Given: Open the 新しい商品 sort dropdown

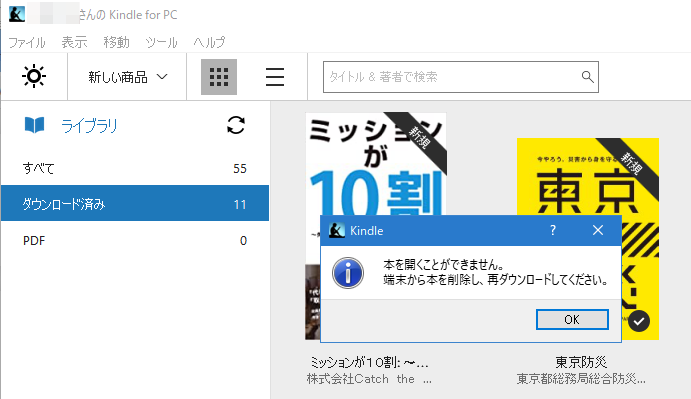Looking at the screenshot, I should click(x=127, y=77).
